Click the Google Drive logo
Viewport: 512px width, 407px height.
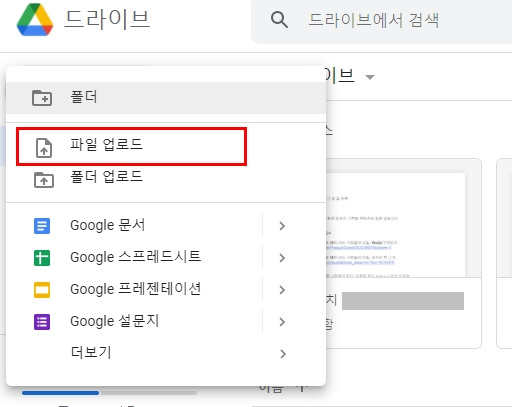[35, 20]
